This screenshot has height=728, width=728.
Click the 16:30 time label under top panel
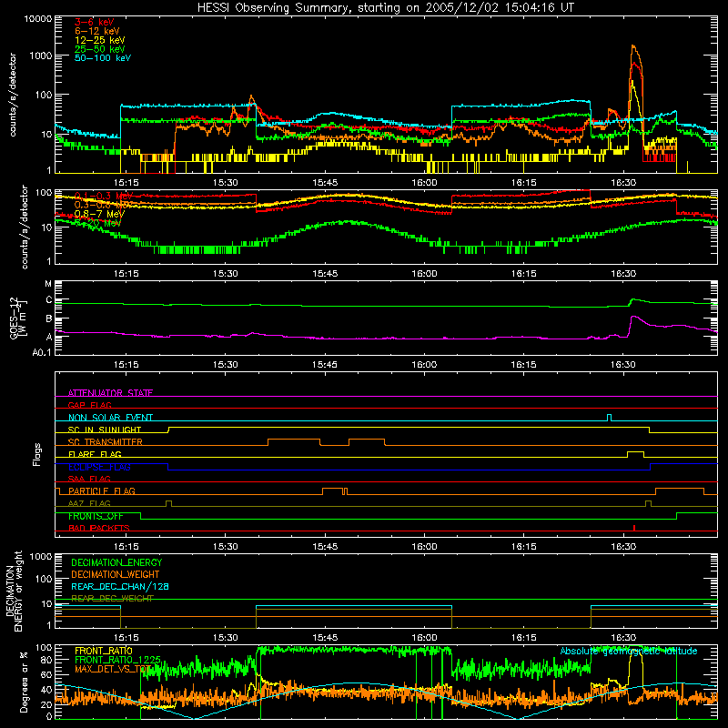(x=623, y=183)
